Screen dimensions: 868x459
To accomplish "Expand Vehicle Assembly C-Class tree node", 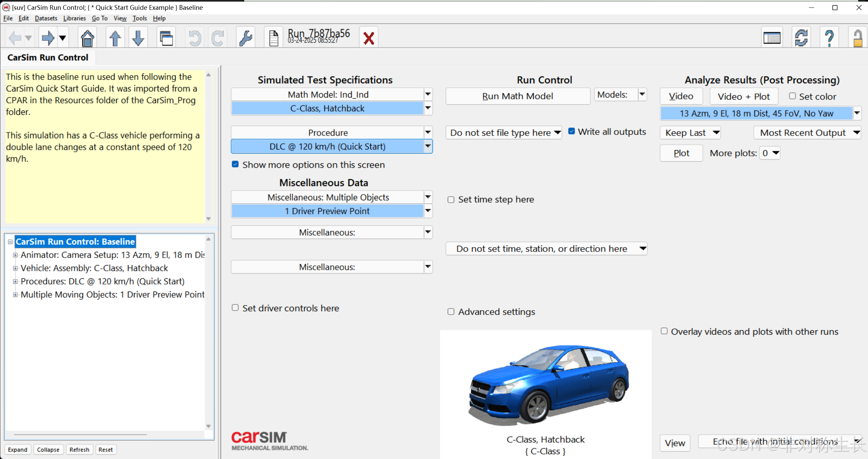I will click(15, 268).
